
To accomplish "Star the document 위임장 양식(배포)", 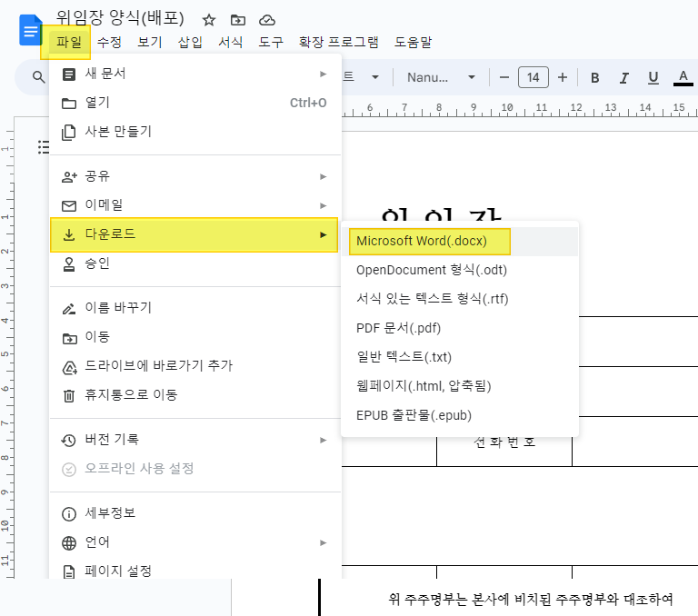I will (x=209, y=20).
